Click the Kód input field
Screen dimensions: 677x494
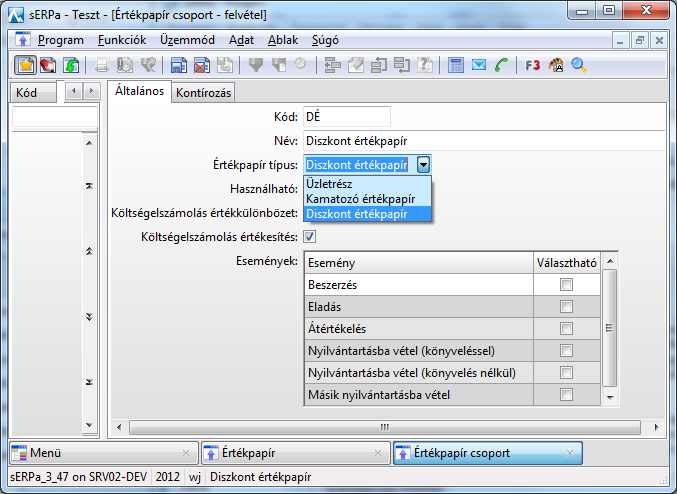[347, 117]
